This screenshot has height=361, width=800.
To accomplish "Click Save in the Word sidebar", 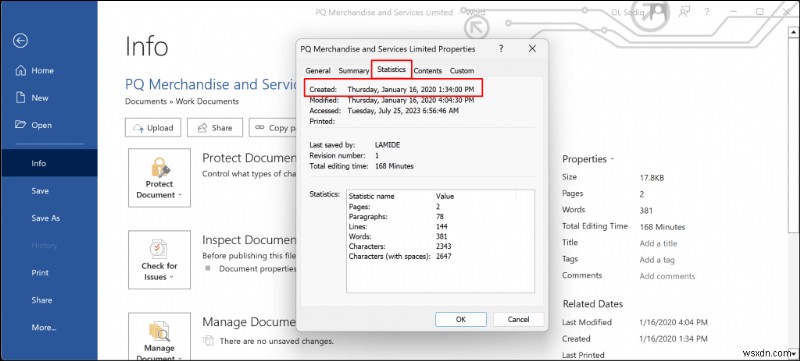I will [40, 191].
